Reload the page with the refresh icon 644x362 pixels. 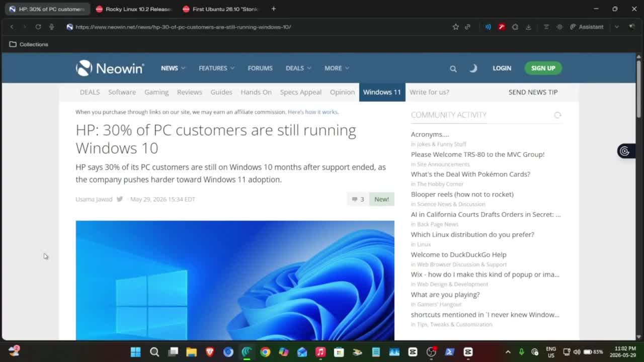[38, 27]
